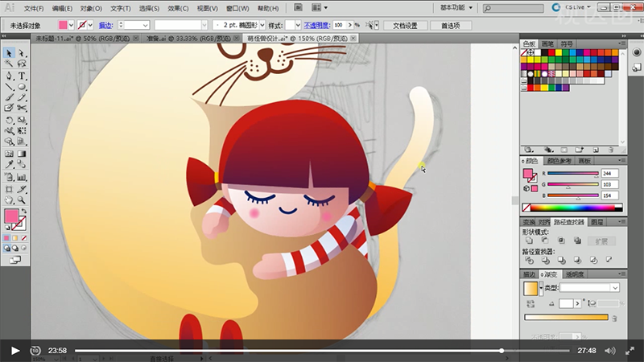Open the stroke color dropdown in control bar
Viewport: 644px width, 362px height.
pyautogui.click(x=90, y=25)
